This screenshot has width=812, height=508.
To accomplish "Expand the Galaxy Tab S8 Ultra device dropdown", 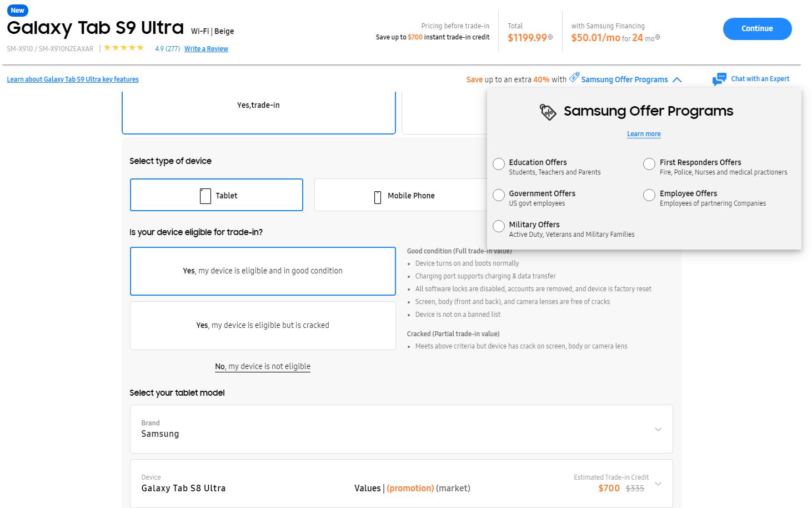I will pyautogui.click(x=658, y=484).
